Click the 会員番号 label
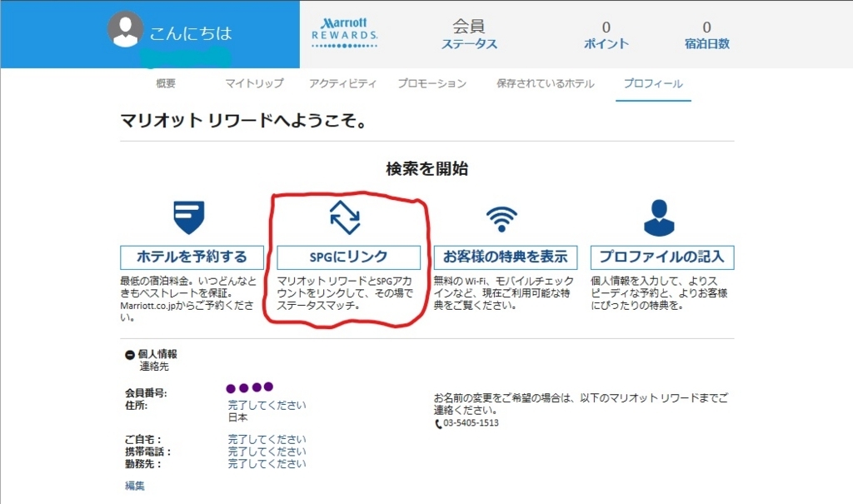The image size is (853, 504). click(146, 392)
